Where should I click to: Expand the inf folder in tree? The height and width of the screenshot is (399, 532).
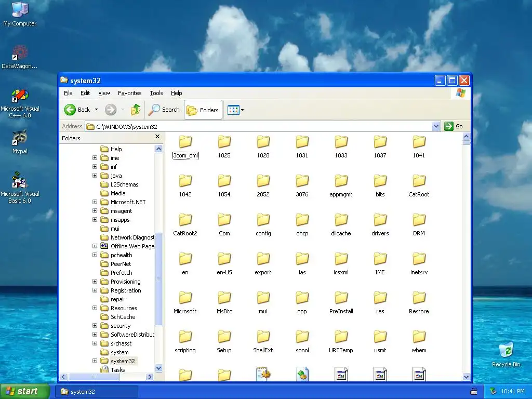point(95,167)
